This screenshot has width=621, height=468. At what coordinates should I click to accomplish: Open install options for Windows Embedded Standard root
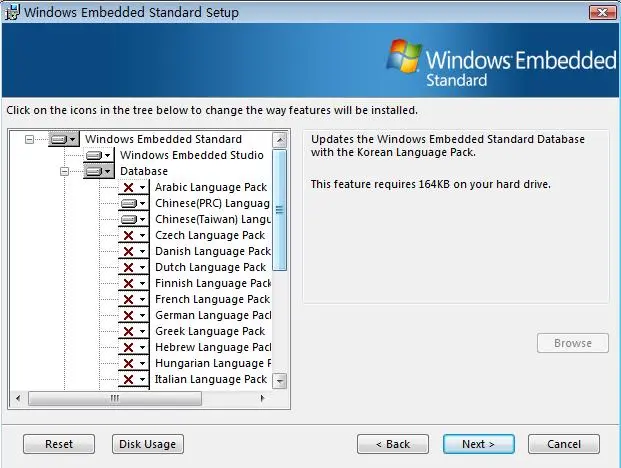click(x=64, y=139)
